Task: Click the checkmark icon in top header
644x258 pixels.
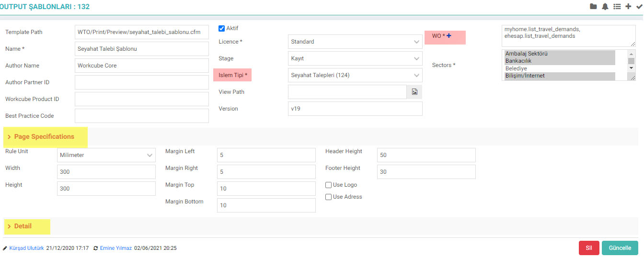Action: click(x=639, y=7)
